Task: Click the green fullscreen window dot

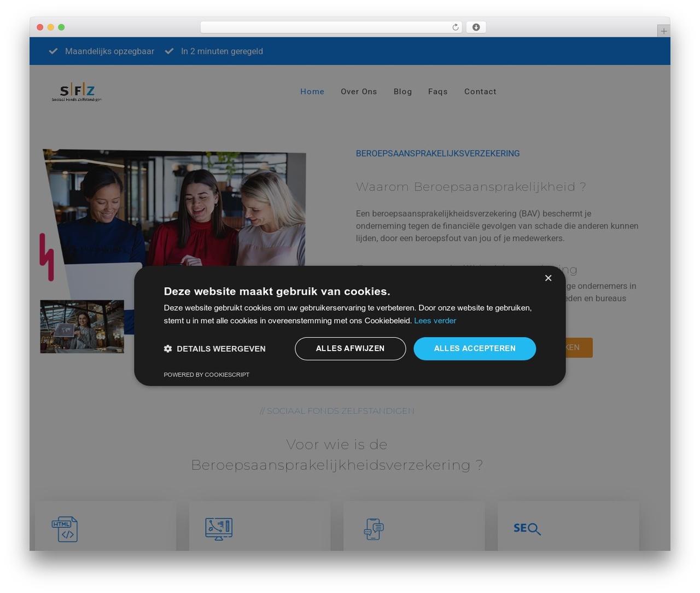Action: click(61, 27)
